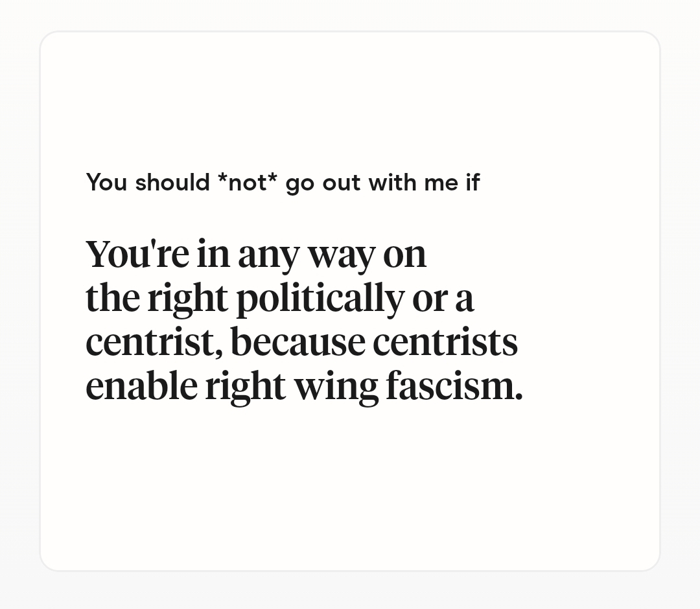The width and height of the screenshot is (700, 609).
Task: Click "any way" in the answer text
Action: [x=306, y=254]
